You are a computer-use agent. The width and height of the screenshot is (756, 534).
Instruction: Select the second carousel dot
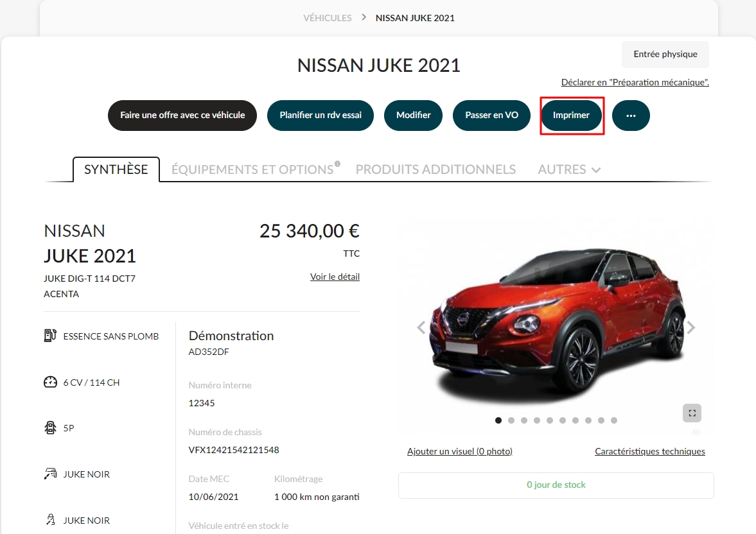point(511,420)
